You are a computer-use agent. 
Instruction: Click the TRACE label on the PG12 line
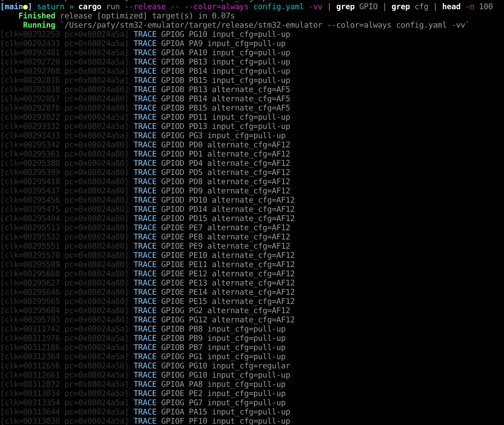145,320
